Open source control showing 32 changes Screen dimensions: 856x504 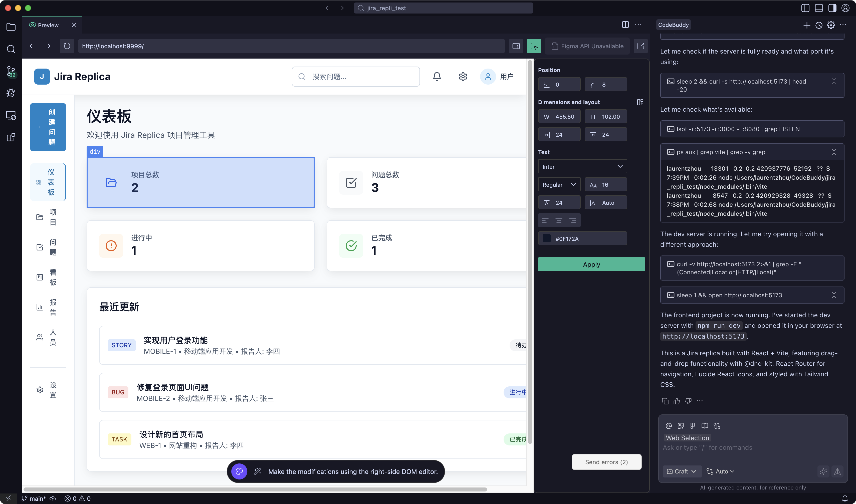pyautogui.click(x=11, y=71)
